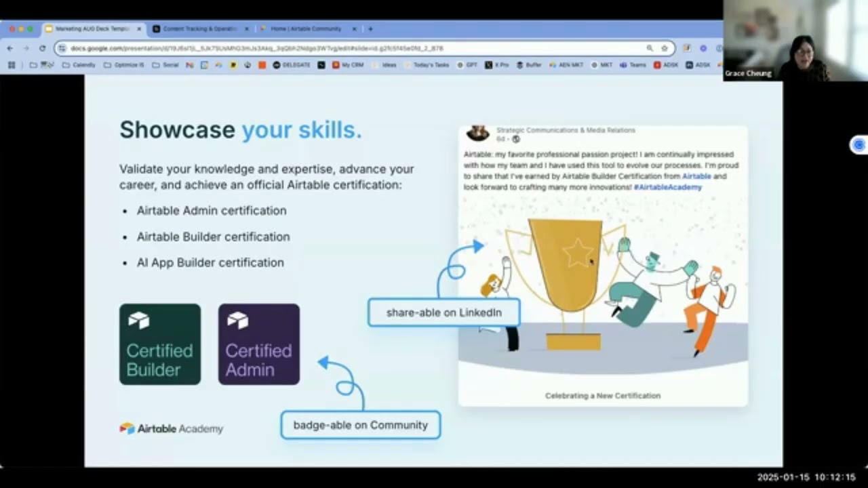Close the Content Tracking & Operations tab
Image resolution: width=868 pixels, height=488 pixels.
pos(247,28)
